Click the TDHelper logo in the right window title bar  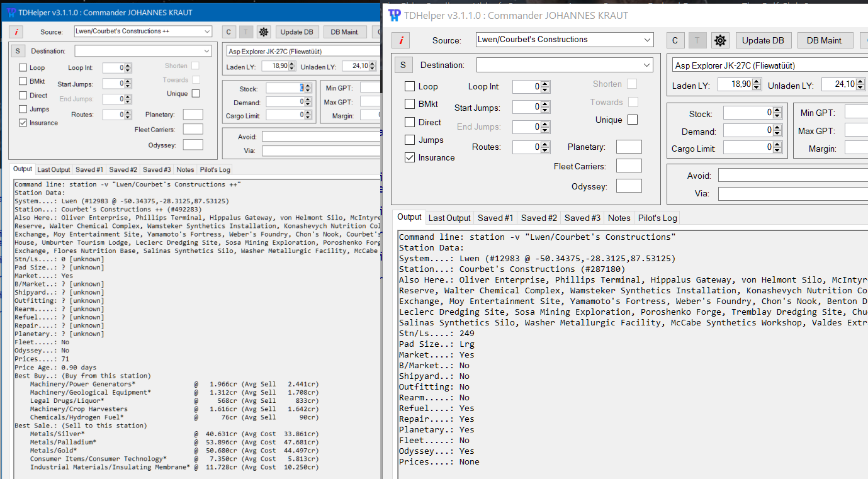pyautogui.click(x=395, y=15)
